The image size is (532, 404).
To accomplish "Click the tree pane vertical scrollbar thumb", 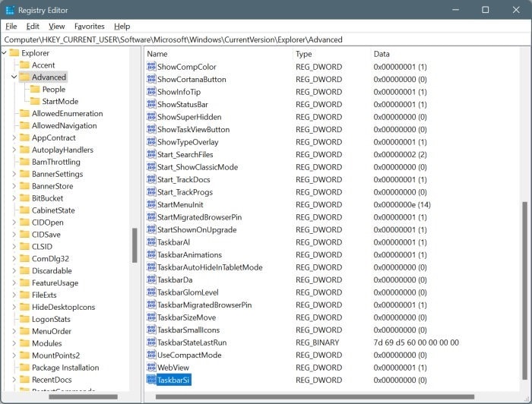I will [135, 245].
